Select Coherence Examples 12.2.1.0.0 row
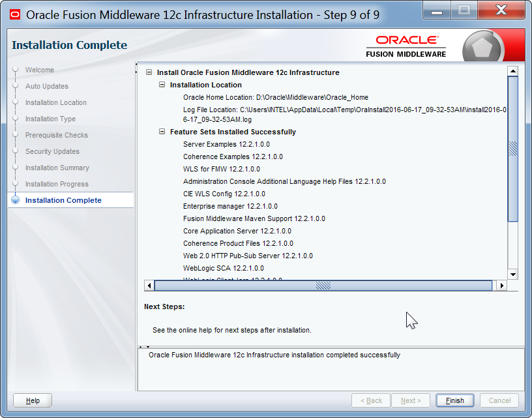 [x=233, y=157]
